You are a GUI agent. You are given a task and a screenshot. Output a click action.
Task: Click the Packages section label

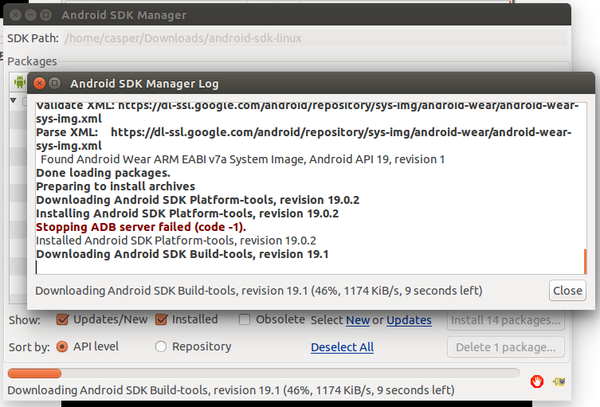32,61
